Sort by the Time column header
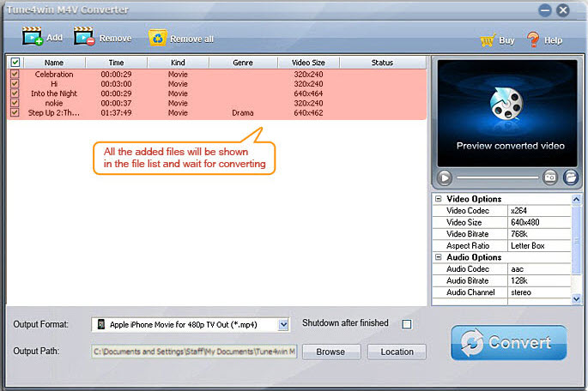Viewport: 588px width, 391px height. [x=116, y=63]
